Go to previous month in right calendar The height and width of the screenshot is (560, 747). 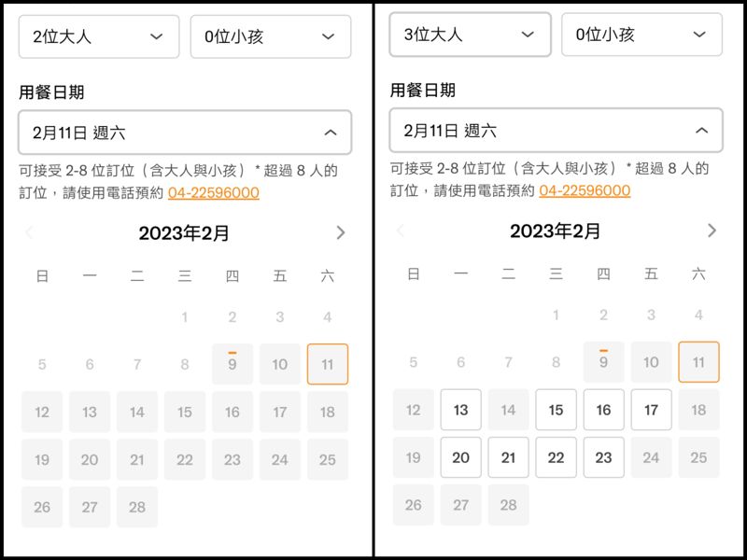pyautogui.click(x=401, y=231)
